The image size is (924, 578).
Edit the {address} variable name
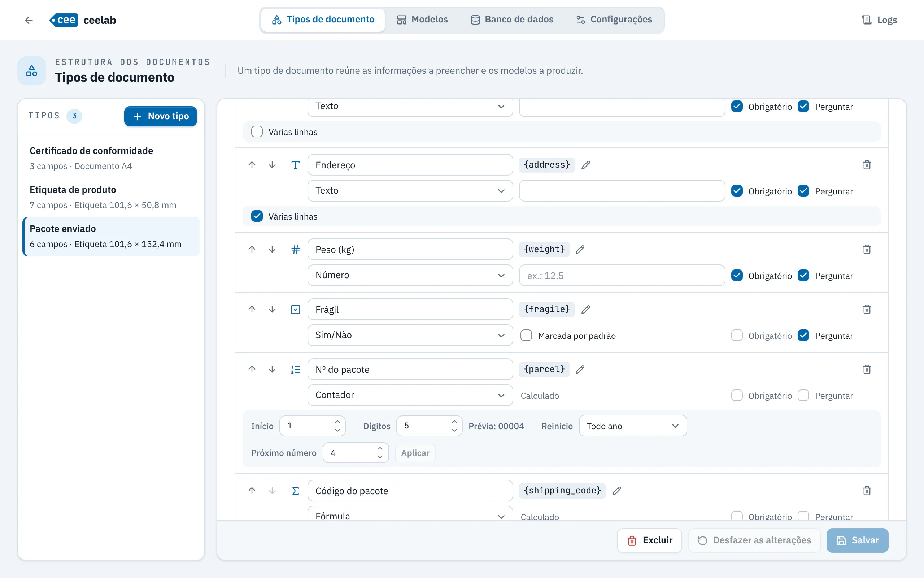(586, 165)
